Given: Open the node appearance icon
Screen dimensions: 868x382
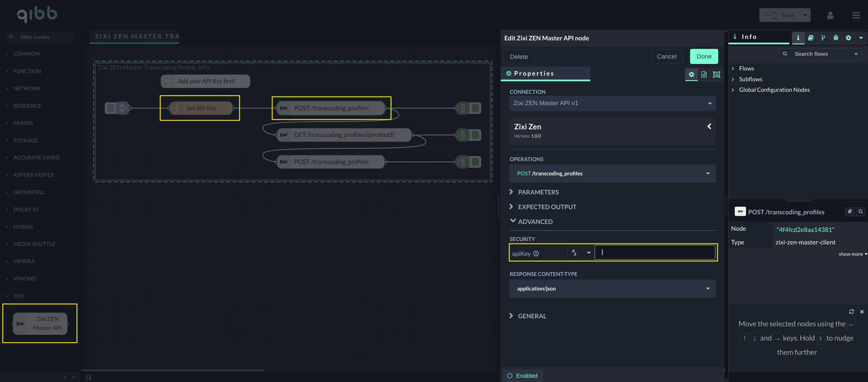Looking at the screenshot, I should tap(716, 74).
